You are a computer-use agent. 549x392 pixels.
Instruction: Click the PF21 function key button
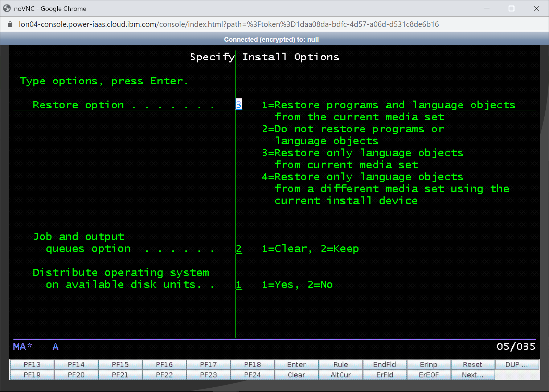[120, 375]
